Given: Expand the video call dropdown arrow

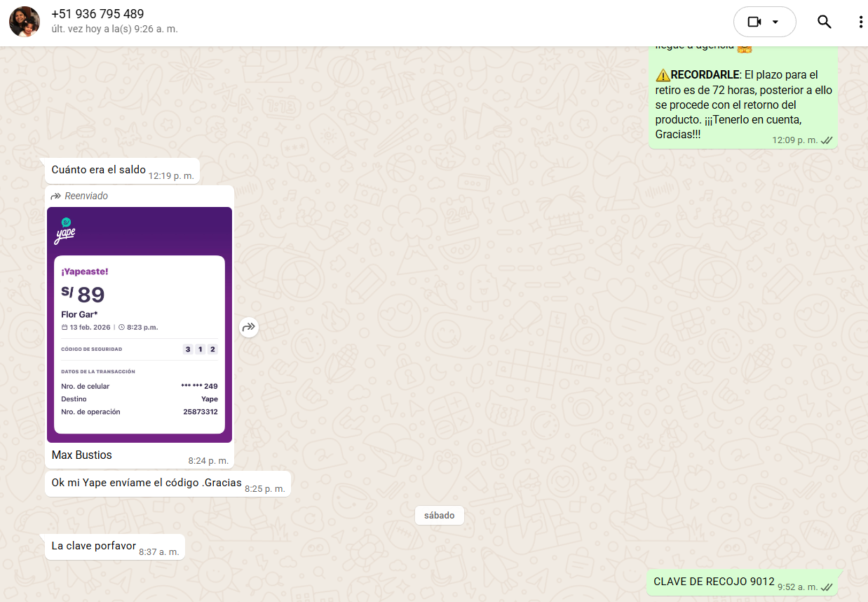Looking at the screenshot, I should (x=775, y=22).
